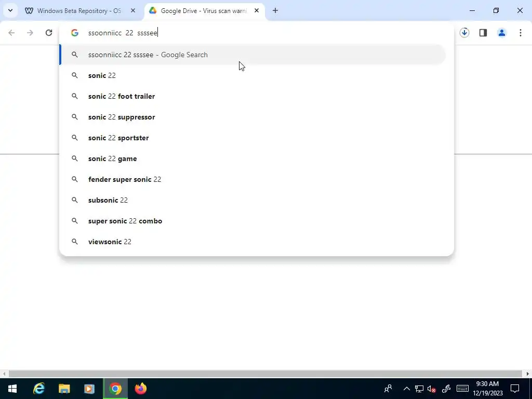
Task: Open the media player taskbar icon
Action: pyautogui.click(x=89, y=389)
